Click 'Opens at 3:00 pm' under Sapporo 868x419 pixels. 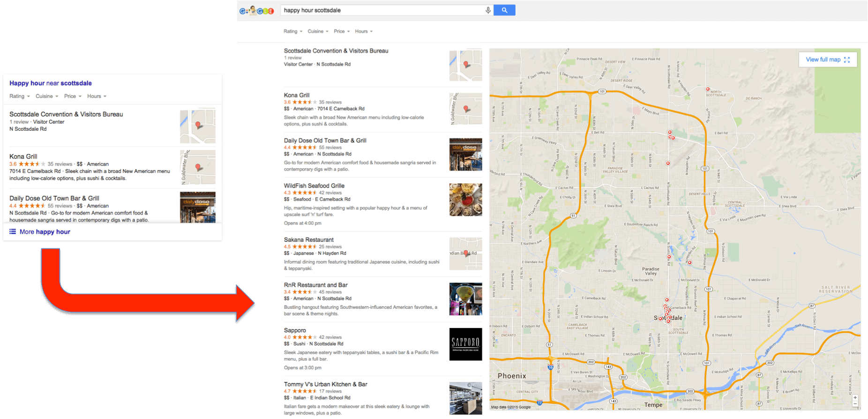(x=302, y=367)
